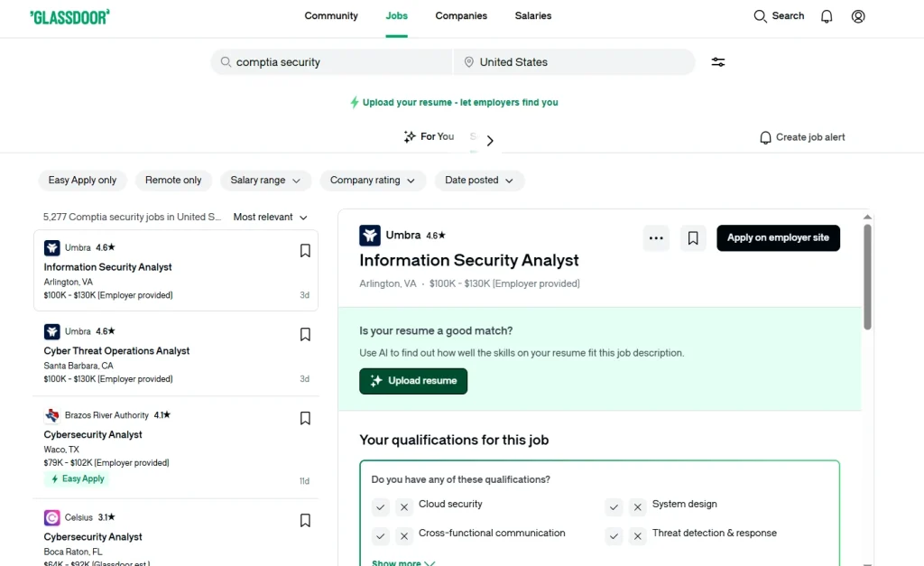This screenshot has height=566, width=924.
Task: Open the Salary range dropdown
Action: coord(265,181)
